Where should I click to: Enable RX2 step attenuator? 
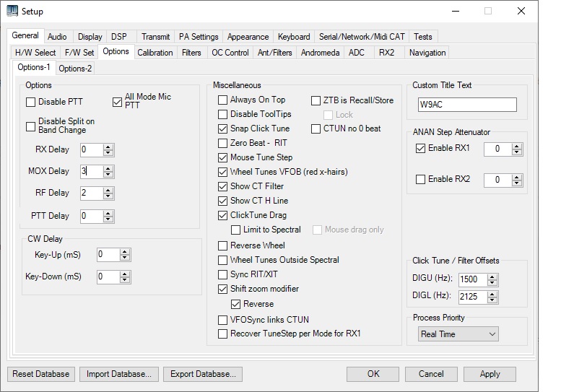click(x=421, y=180)
